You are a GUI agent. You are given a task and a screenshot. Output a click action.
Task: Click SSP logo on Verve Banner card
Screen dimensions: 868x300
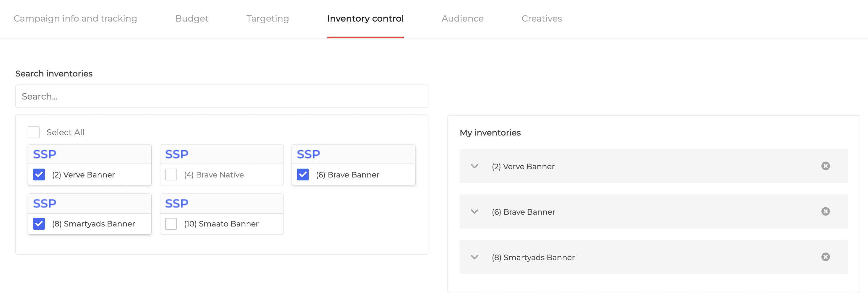tap(45, 154)
